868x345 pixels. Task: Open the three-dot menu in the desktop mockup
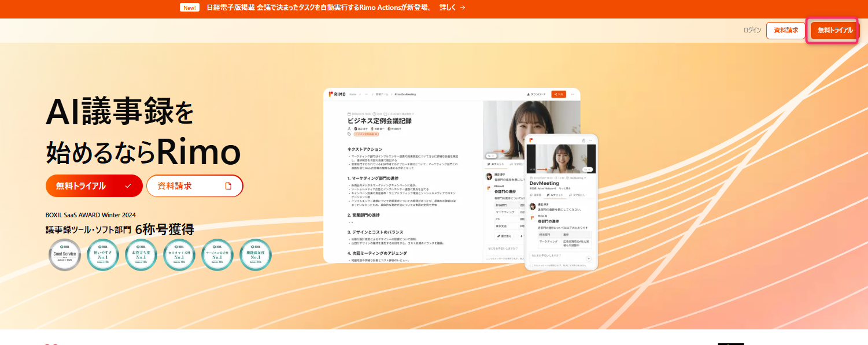click(572, 94)
